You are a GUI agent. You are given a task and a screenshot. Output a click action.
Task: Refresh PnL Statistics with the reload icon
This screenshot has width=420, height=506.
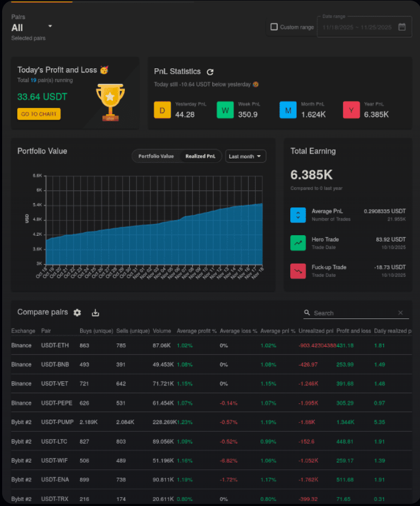tap(210, 72)
